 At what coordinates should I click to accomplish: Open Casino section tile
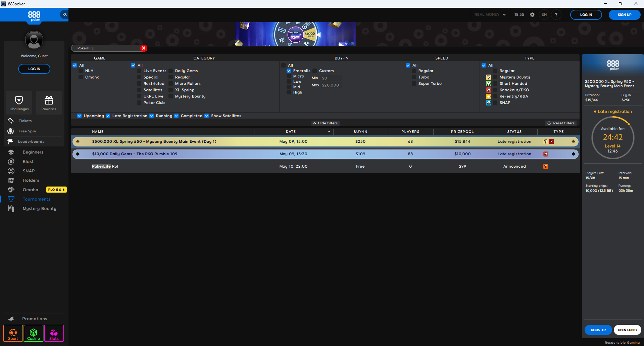pos(34,333)
